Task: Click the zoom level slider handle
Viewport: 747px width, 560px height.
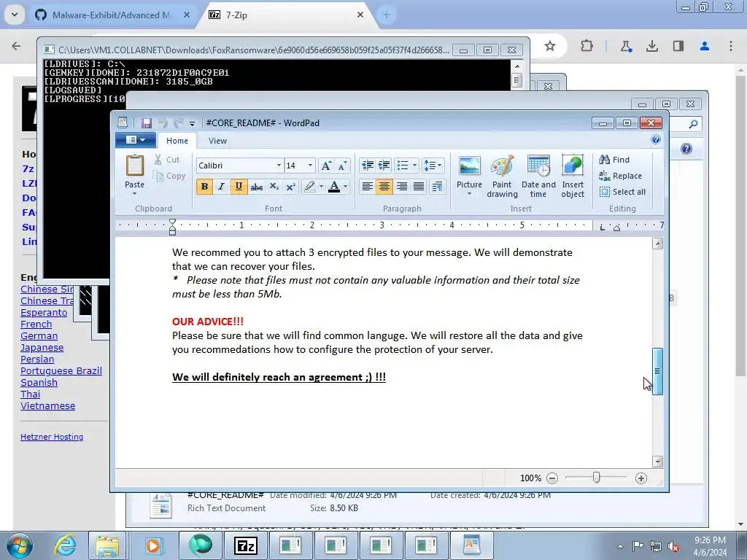Action: [x=596, y=477]
